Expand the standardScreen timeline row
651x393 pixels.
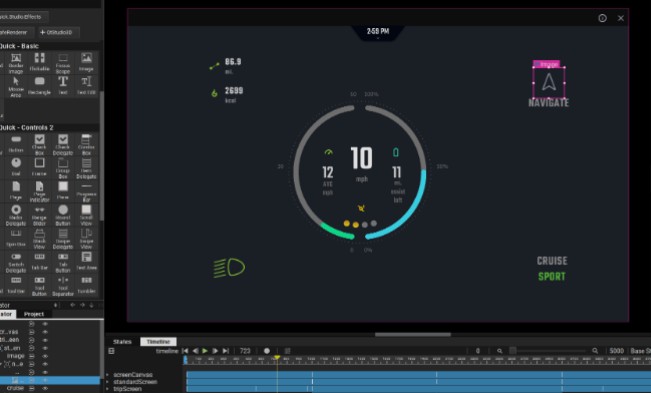click(108, 382)
